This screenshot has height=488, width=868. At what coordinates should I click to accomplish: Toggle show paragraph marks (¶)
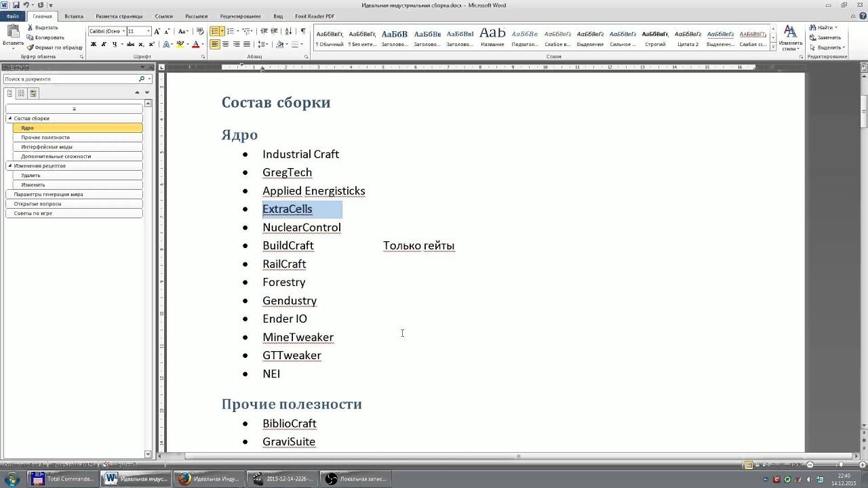click(303, 31)
